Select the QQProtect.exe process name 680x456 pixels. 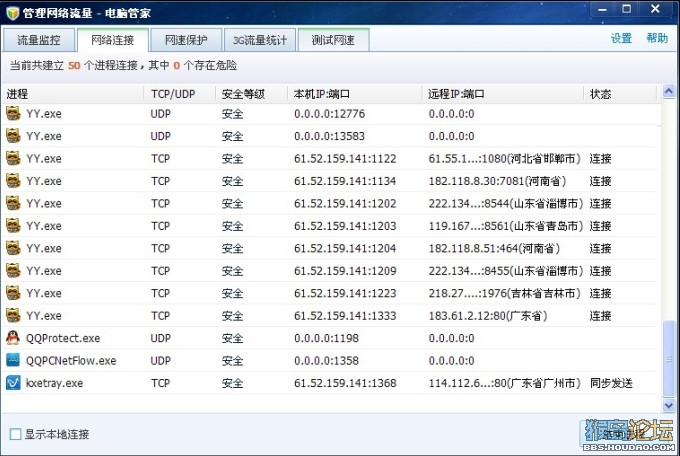[x=63, y=338]
